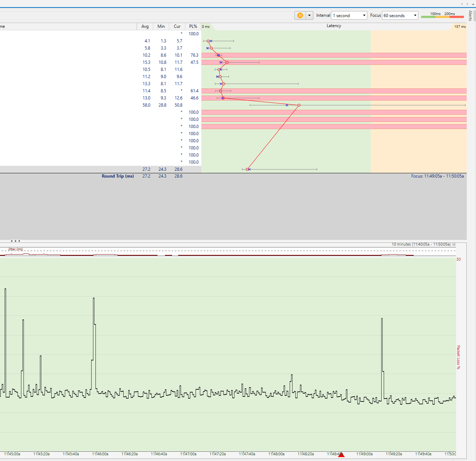
Task: Select the Min cell reading 1.3
Action: tap(163, 41)
